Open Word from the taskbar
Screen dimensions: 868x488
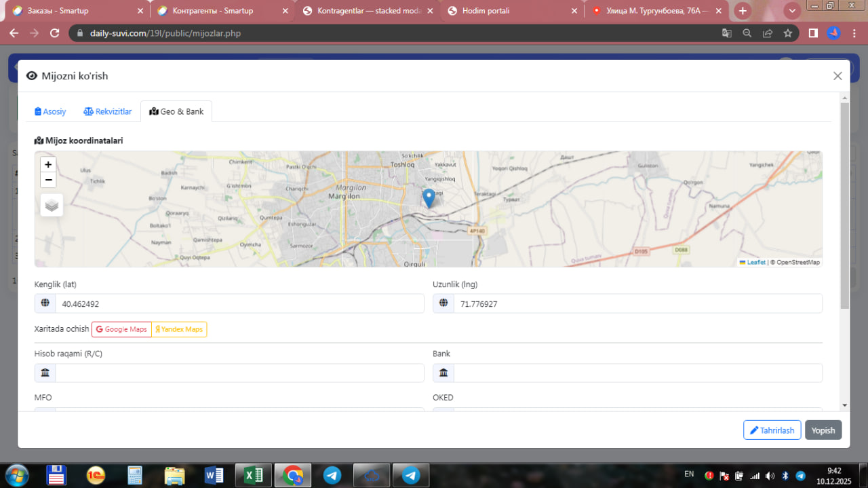coord(214,475)
